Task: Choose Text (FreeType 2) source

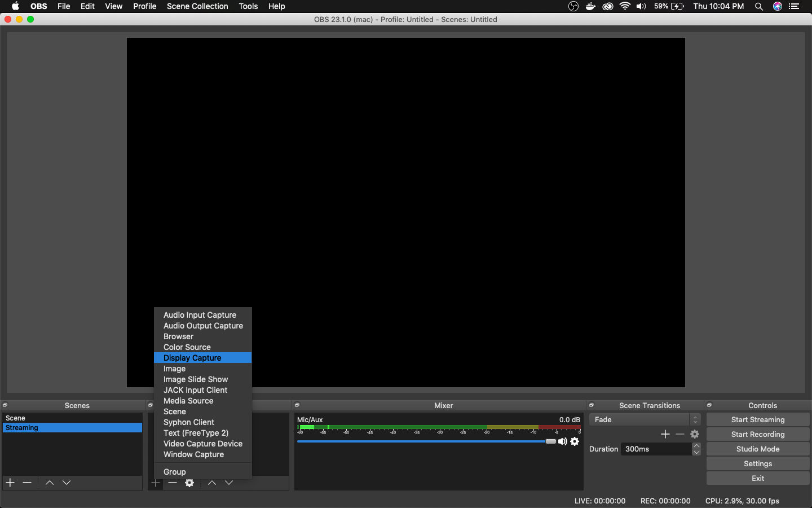Action: [202, 433]
